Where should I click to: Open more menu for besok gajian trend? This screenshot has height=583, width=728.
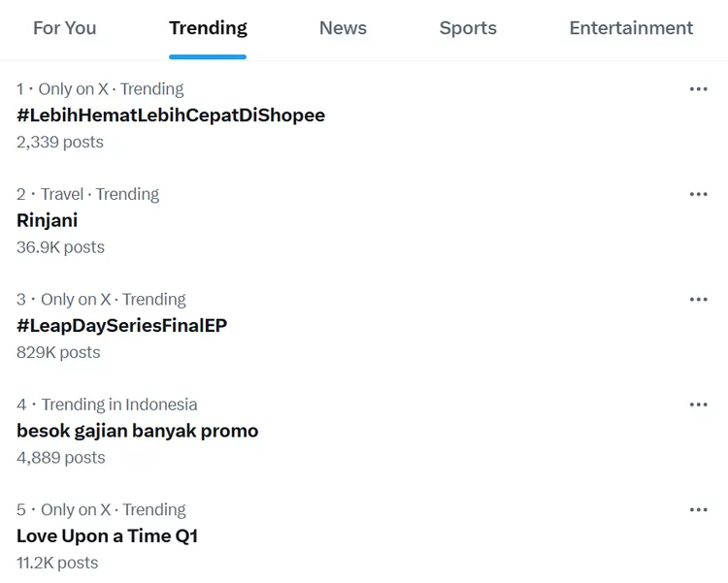tap(698, 405)
